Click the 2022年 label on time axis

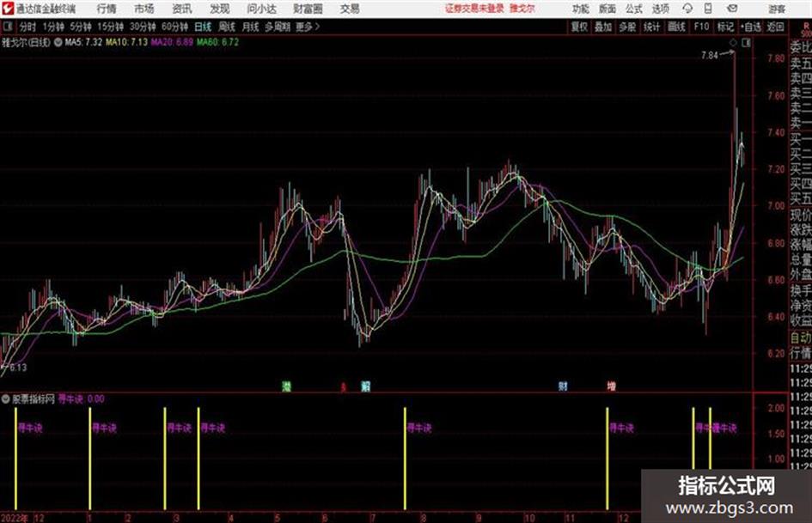(15, 518)
